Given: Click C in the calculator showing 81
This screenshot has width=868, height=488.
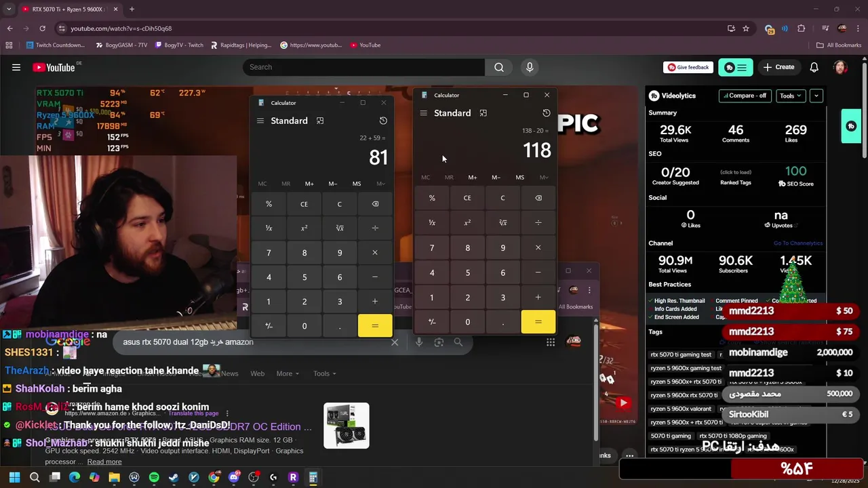Looking at the screenshot, I should click(x=340, y=204).
